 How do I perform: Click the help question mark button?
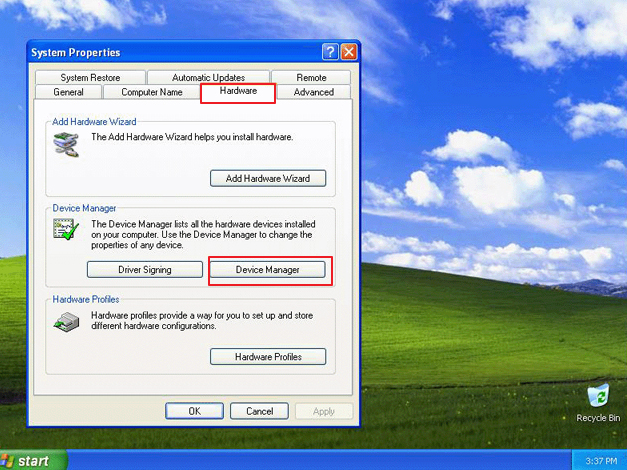[330, 52]
